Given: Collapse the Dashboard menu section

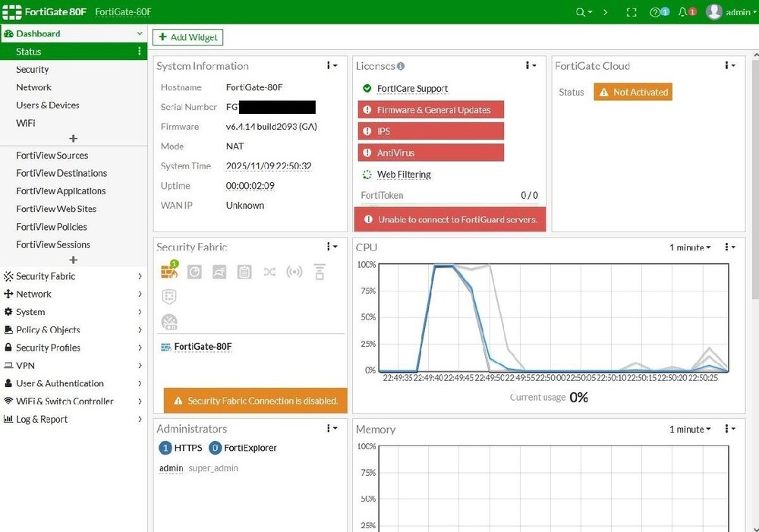Looking at the screenshot, I should click(140, 33).
